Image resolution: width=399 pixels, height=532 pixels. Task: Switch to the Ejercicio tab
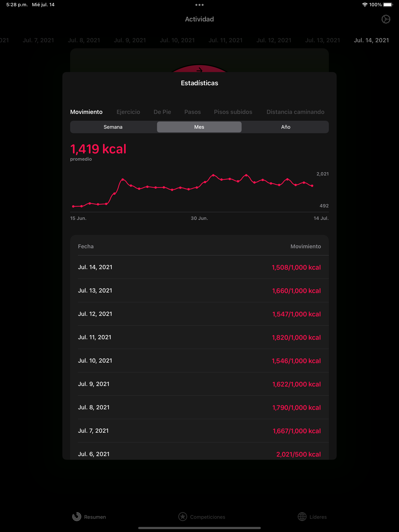pos(128,112)
